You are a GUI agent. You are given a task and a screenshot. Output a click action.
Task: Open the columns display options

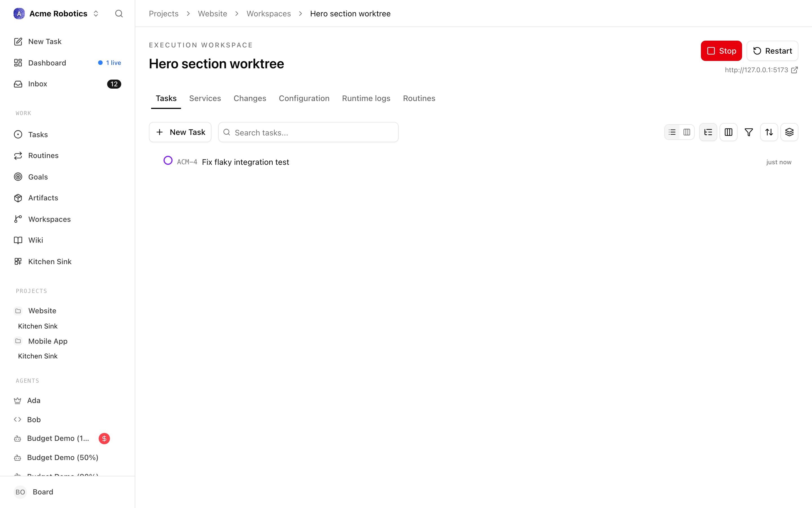tap(729, 132)
